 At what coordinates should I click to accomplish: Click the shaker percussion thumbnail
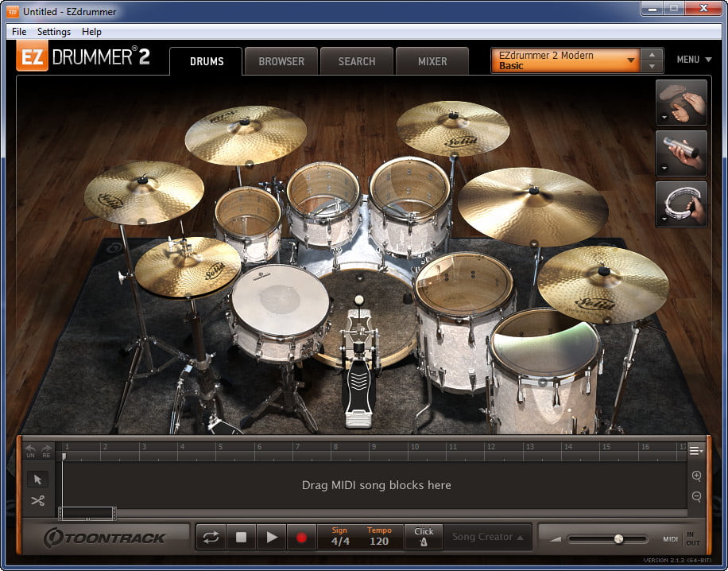[x=681, y=153]
